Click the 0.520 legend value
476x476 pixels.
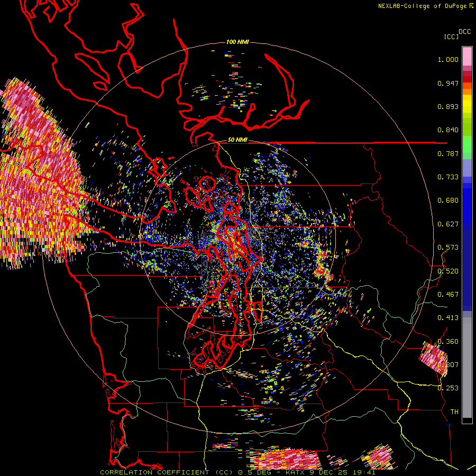(448, 271)
